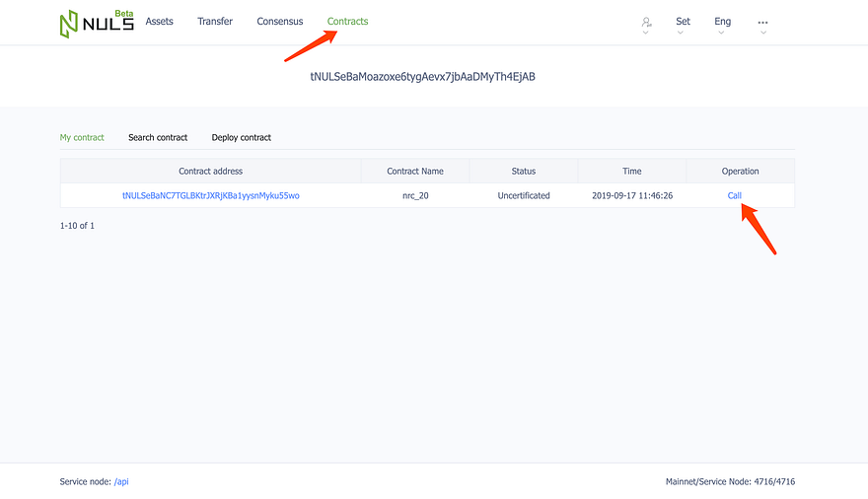Expand the Eng language dropdown

(x=722, y=22)
